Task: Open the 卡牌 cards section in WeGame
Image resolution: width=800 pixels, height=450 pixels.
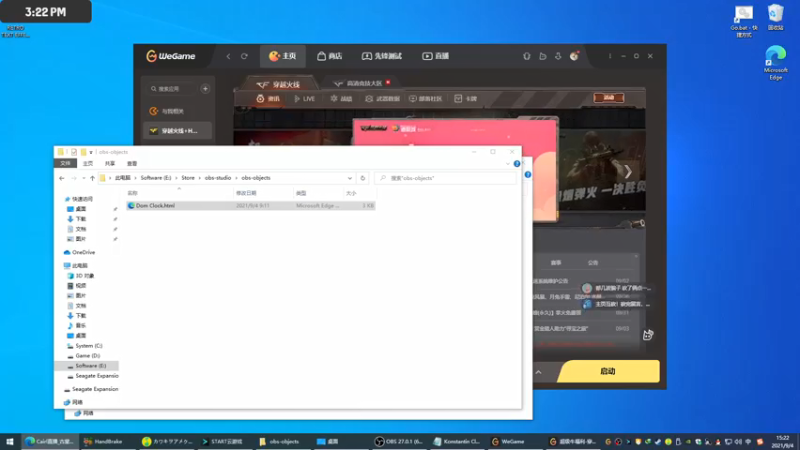Action: (x=465, y=99)
